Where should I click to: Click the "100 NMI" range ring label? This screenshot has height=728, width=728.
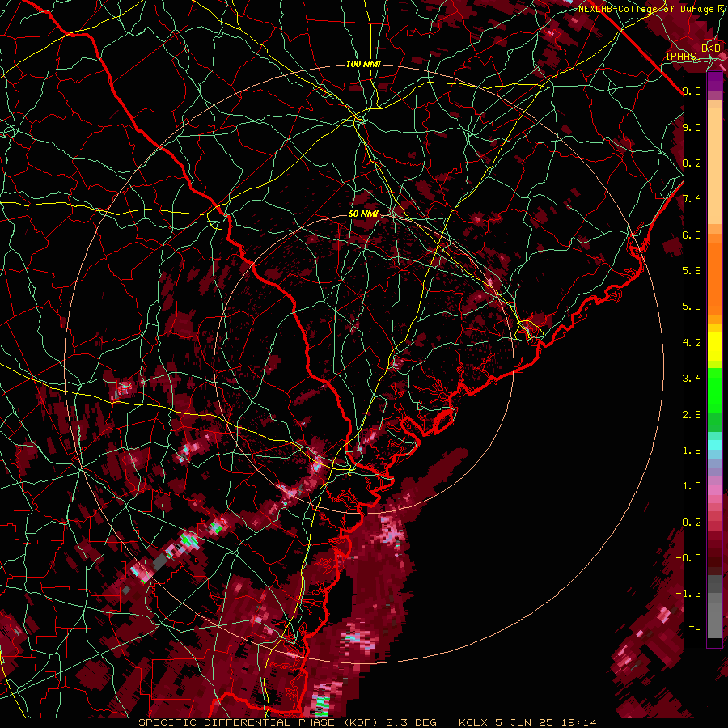[363, 64]
